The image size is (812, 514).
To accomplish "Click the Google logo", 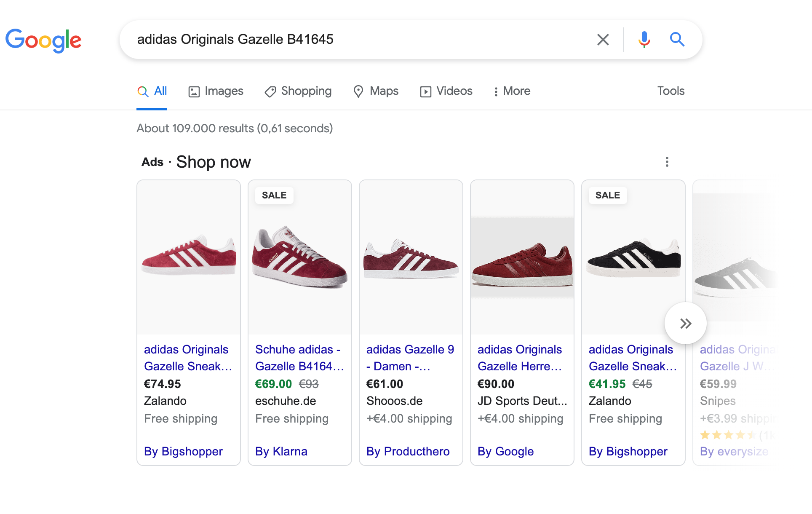I will (43, 41).
